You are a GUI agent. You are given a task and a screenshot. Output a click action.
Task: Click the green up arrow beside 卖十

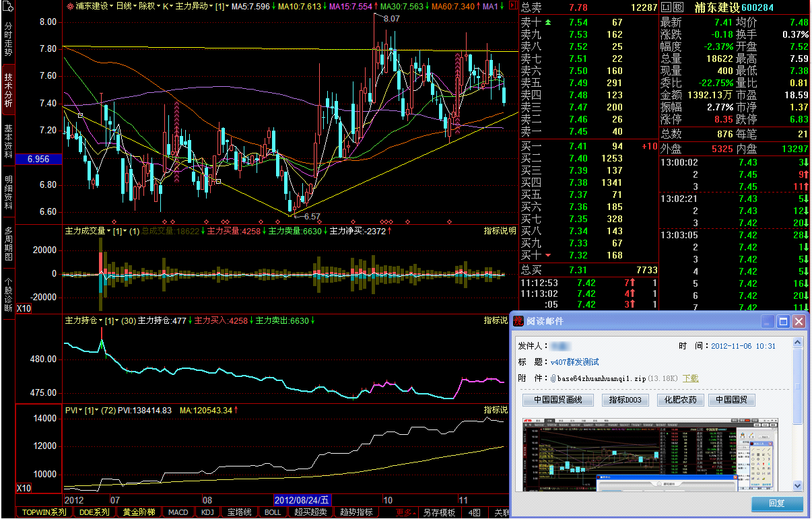[x=548, y=22]
